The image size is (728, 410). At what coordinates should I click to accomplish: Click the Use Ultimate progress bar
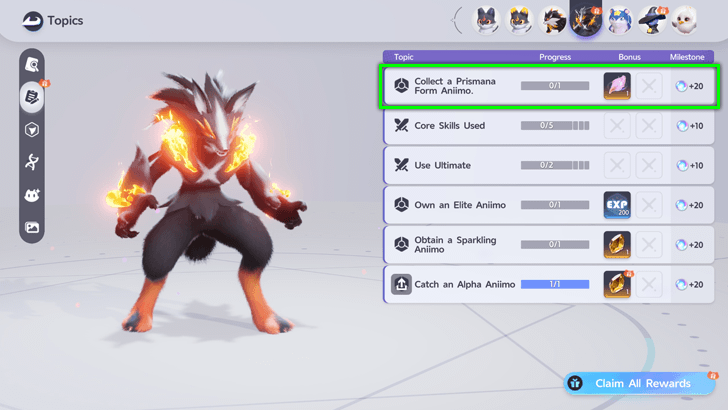tap(555, 165)
